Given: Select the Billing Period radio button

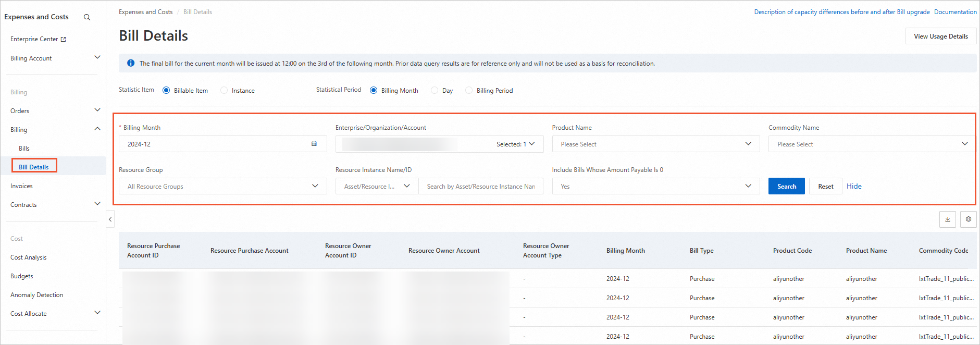Looking at the screenshot, I should tap(469, 90).
